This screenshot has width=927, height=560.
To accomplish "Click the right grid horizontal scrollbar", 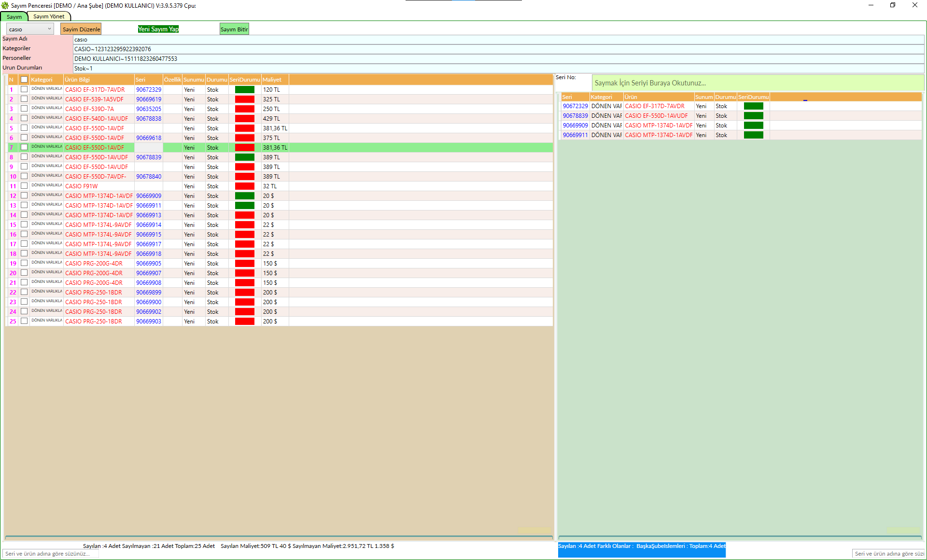I will pyautogui.click(x=740, y=537).
